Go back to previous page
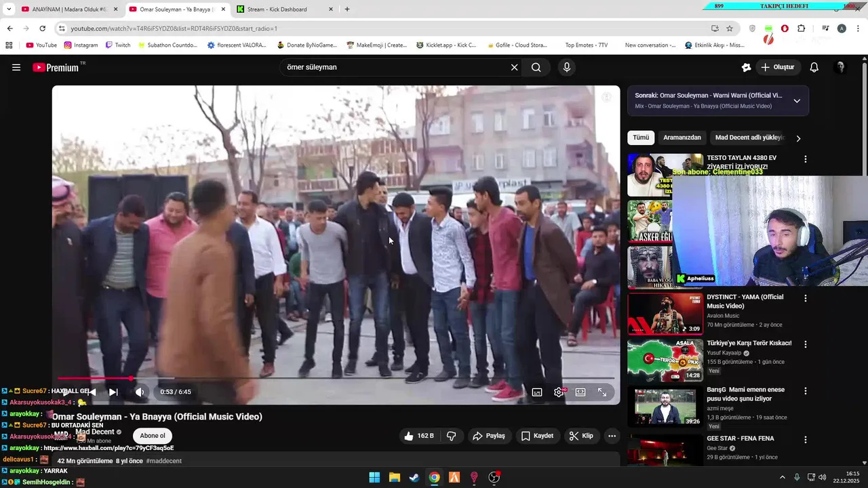This screenshot has width=868, height=488. 9,28
